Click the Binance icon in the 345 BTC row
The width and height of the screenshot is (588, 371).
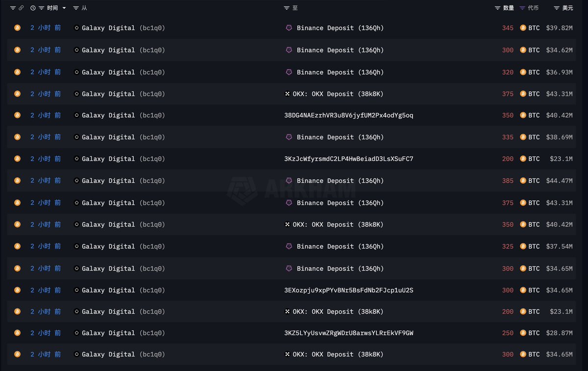[289, 28]
